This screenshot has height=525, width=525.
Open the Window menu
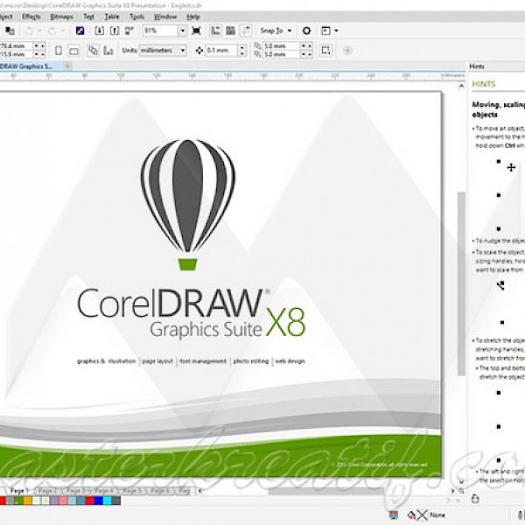[x=165, y=17]
